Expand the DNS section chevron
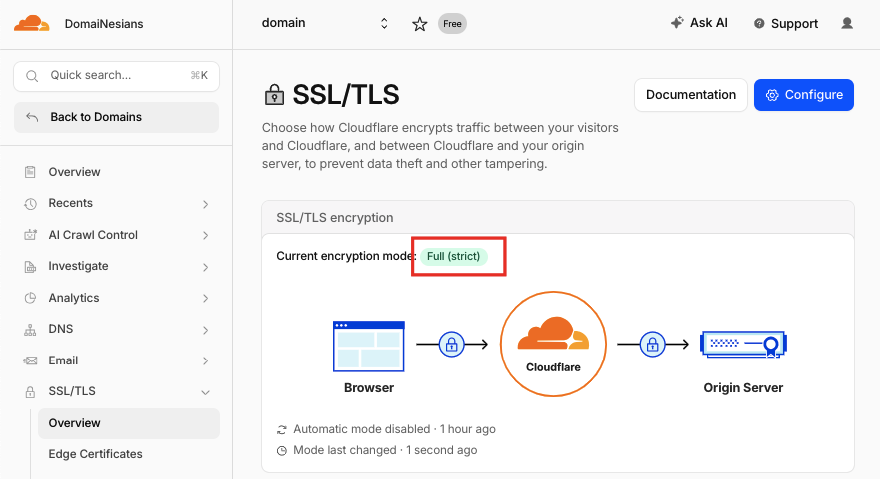Viewport: 880px width, 479px height. [x=205, y=330]
